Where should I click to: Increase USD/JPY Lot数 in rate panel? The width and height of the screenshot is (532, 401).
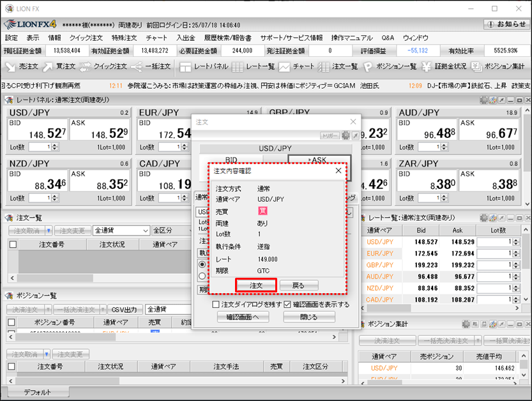pos(54,145)
